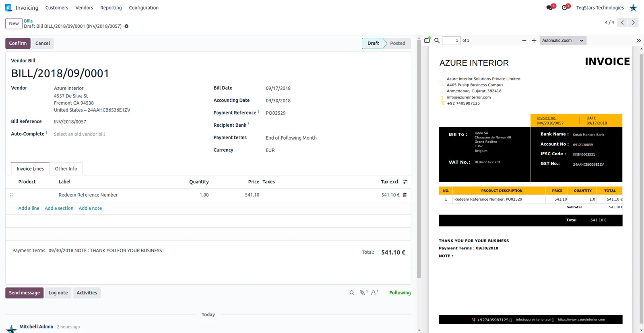Add a line to invoice
This screenshot has height=333, width=644.
pos(29,208)
